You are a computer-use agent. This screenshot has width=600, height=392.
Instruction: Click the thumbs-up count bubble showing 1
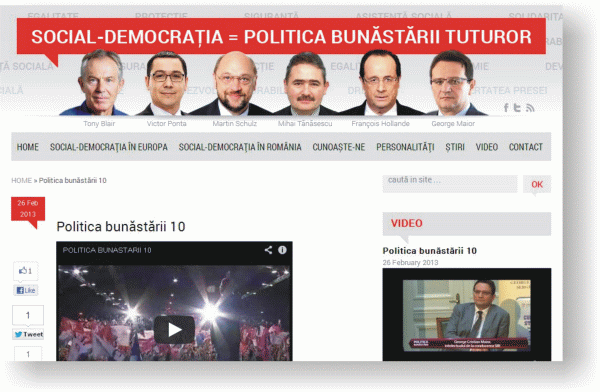(26, 271)
